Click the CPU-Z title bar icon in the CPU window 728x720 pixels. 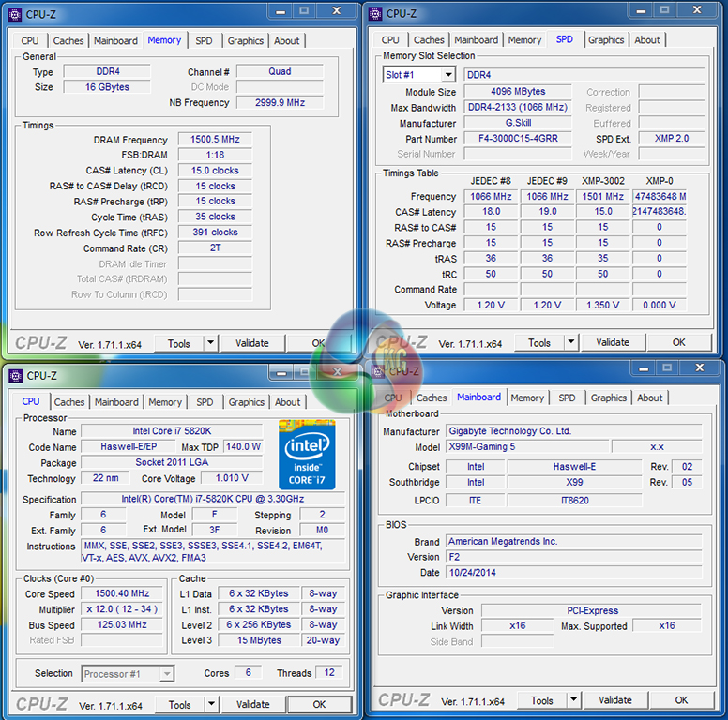(15, 376)
